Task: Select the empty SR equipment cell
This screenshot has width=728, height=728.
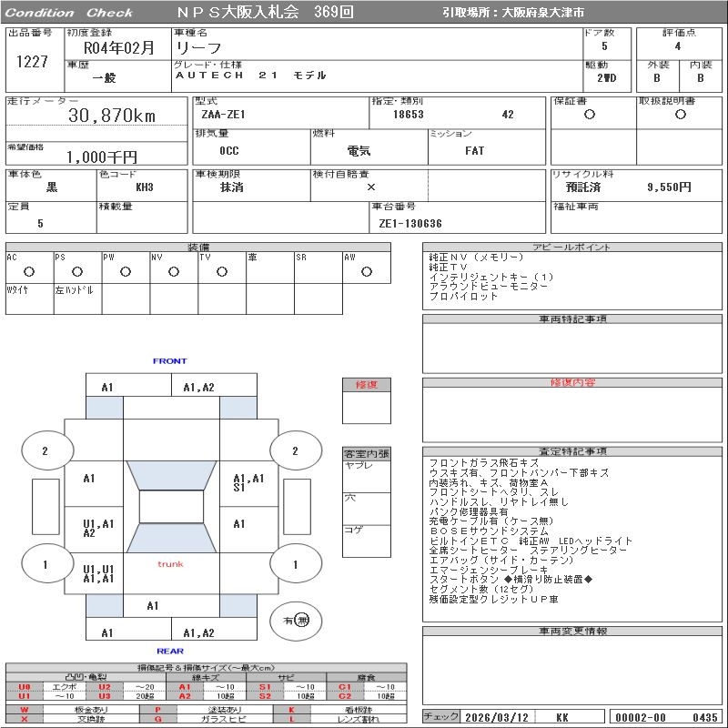Action: (318, 268)
